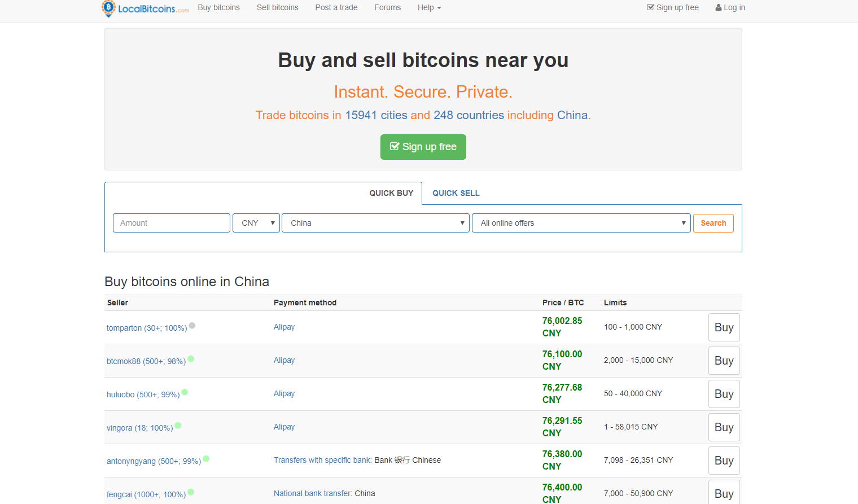Click the limits 1 - 58,015 CNY
The image size is (858, 504).
coord(631,427)
